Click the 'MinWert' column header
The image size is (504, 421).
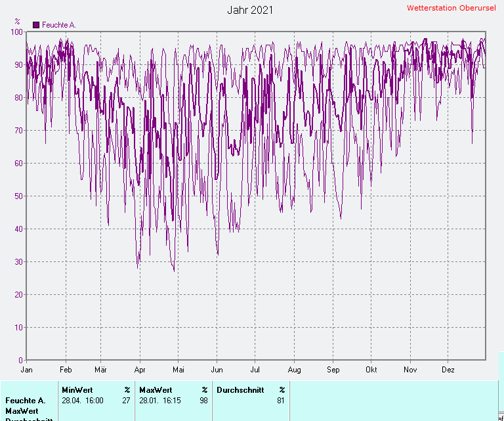[77, 390]
